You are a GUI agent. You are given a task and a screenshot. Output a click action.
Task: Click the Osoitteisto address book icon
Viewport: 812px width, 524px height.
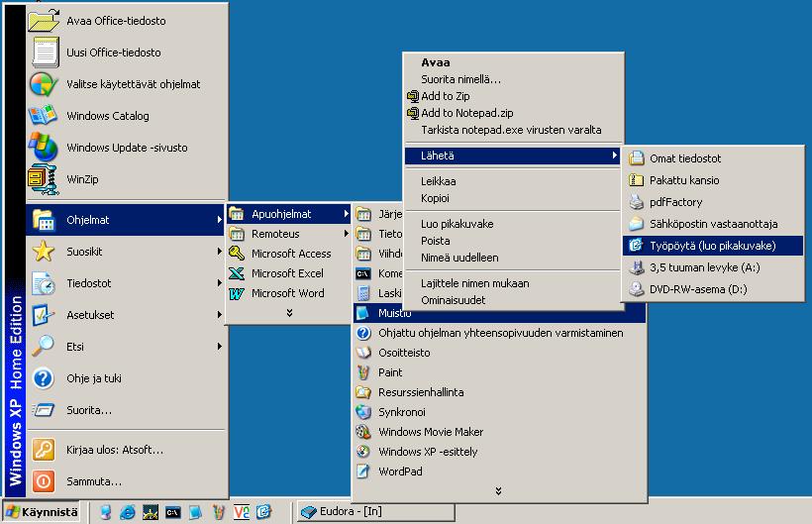tap(363, 353)
